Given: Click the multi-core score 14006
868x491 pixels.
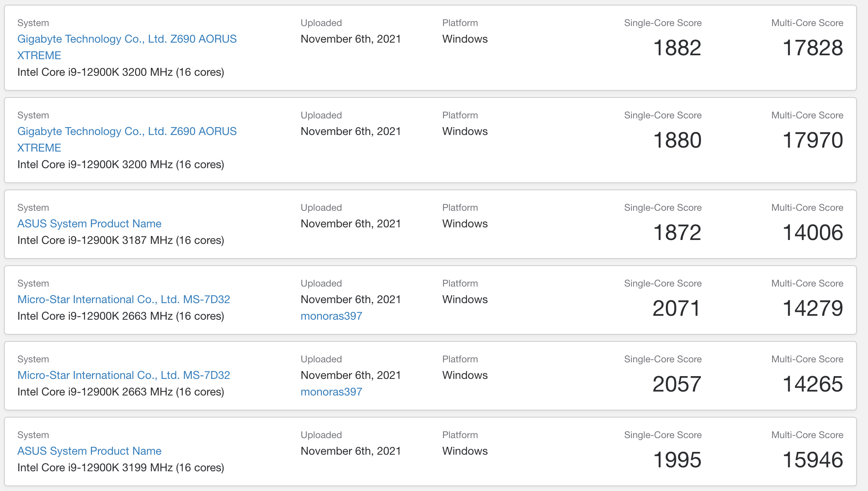Looking at the screenshot, I should tap(813, 233).
